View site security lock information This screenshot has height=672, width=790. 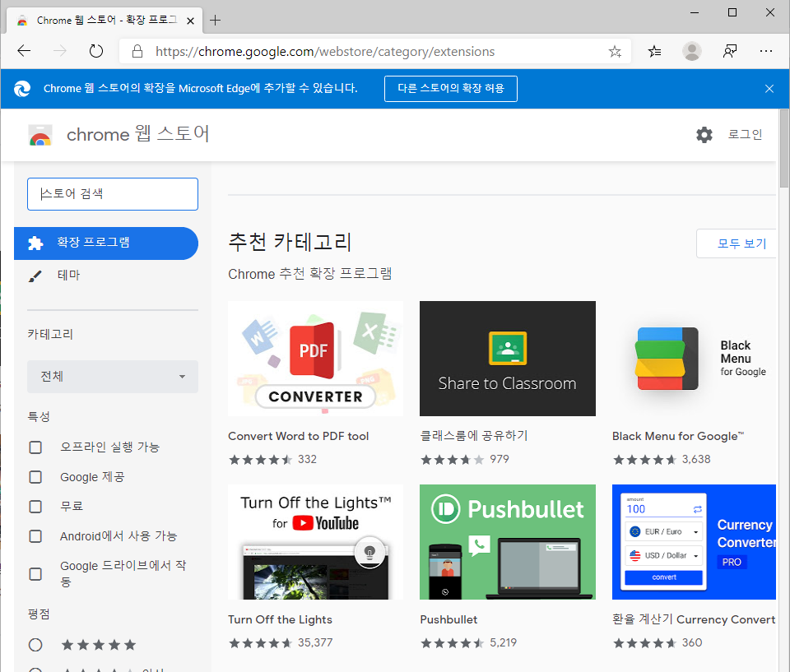pyautogui.click(x=137, y=51)
